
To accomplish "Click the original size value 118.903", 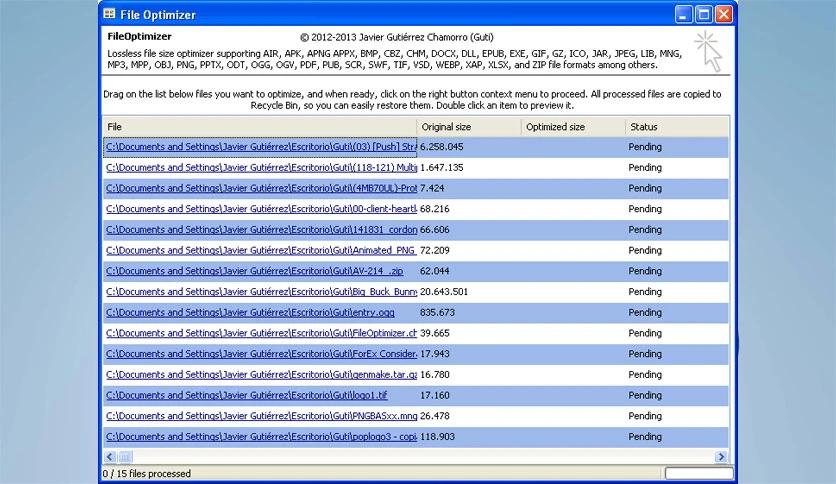I will pos(437,437).
